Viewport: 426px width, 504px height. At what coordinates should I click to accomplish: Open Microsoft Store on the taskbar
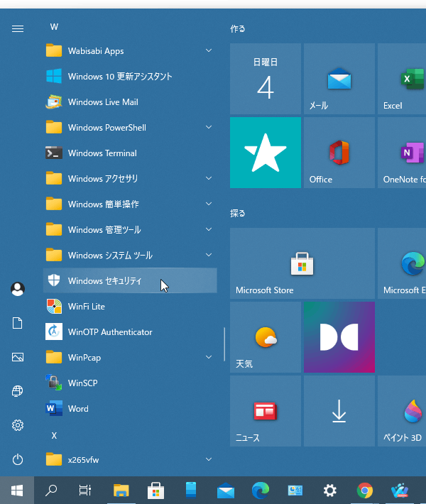pos(156,491)
